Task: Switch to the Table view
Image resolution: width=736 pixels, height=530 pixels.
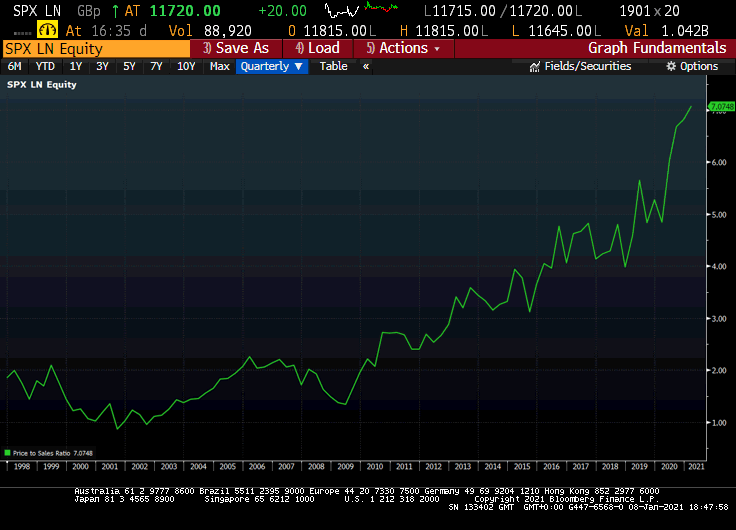Action: [x=333, y=66]
